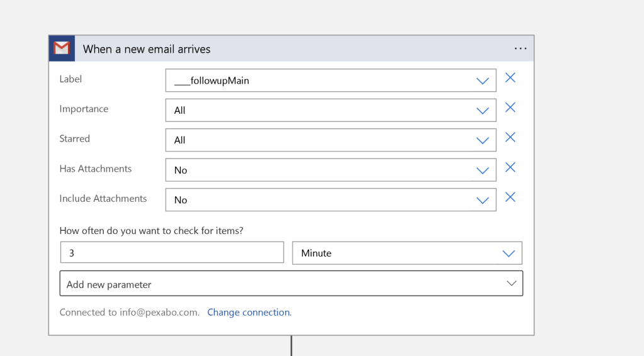Remove the Starred parameter with its X
Image resolution: width=644 pixels, height=356 pixels.
(x=510, y=137)
